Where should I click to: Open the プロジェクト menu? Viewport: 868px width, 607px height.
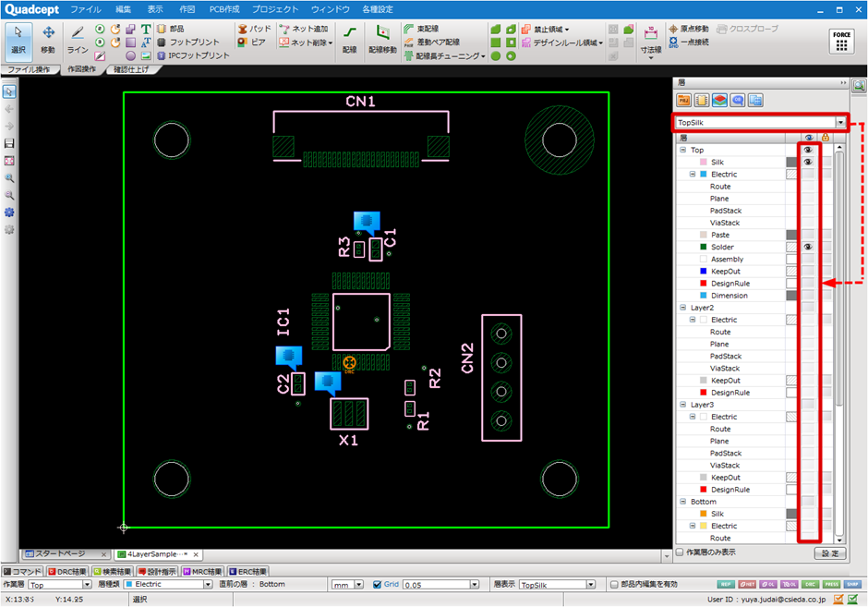point(275,9)
